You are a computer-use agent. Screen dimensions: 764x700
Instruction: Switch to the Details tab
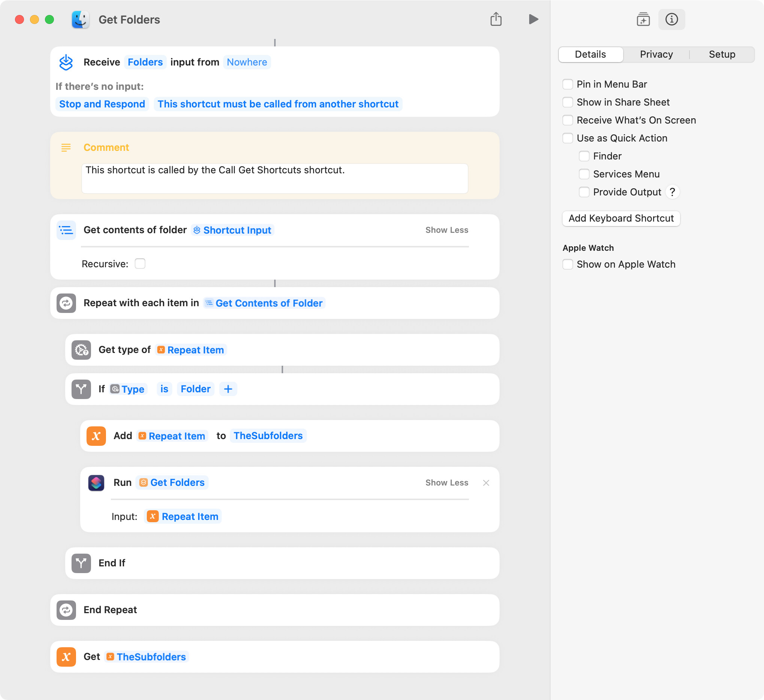click(590, 54)
